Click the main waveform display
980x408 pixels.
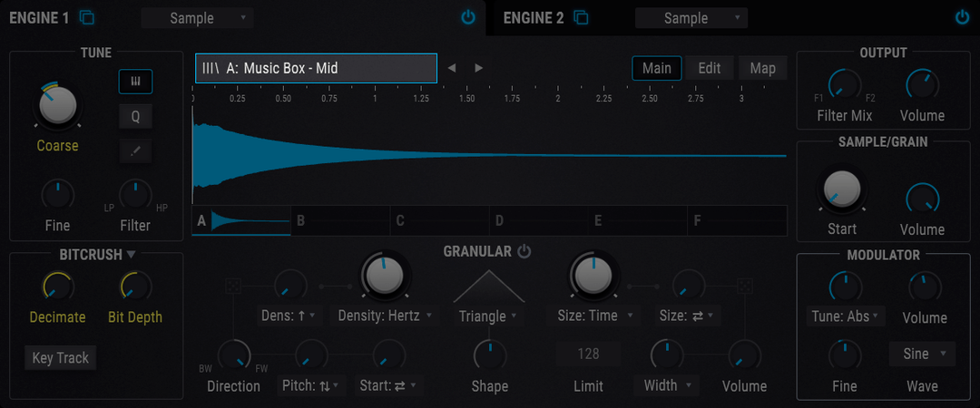(489, 155)
